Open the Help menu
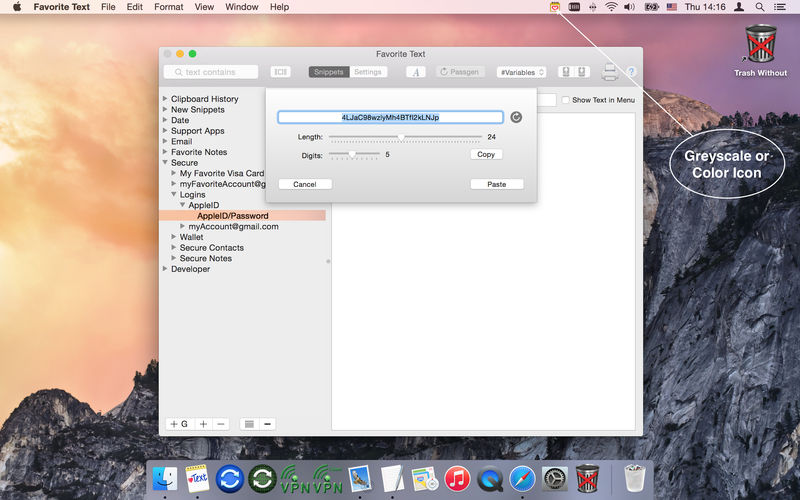 (x=280, y=7)
